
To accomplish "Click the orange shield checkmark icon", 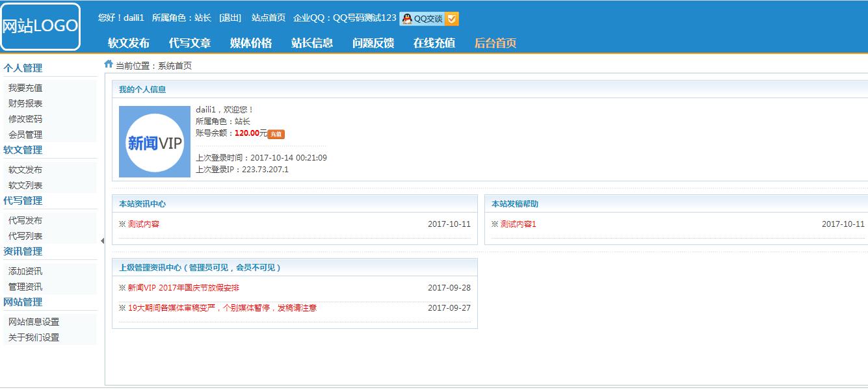I will pos(453,19).
